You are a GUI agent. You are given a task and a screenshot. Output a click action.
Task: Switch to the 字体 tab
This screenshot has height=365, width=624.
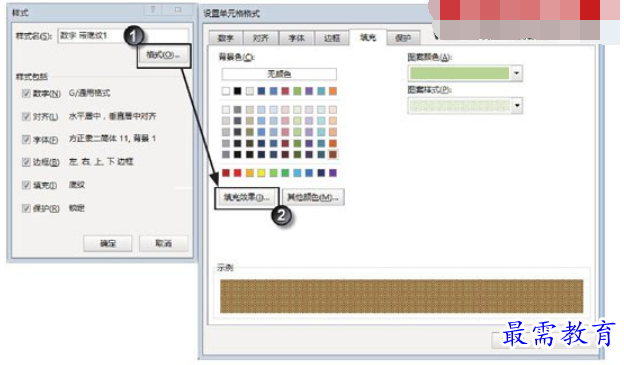296,38
